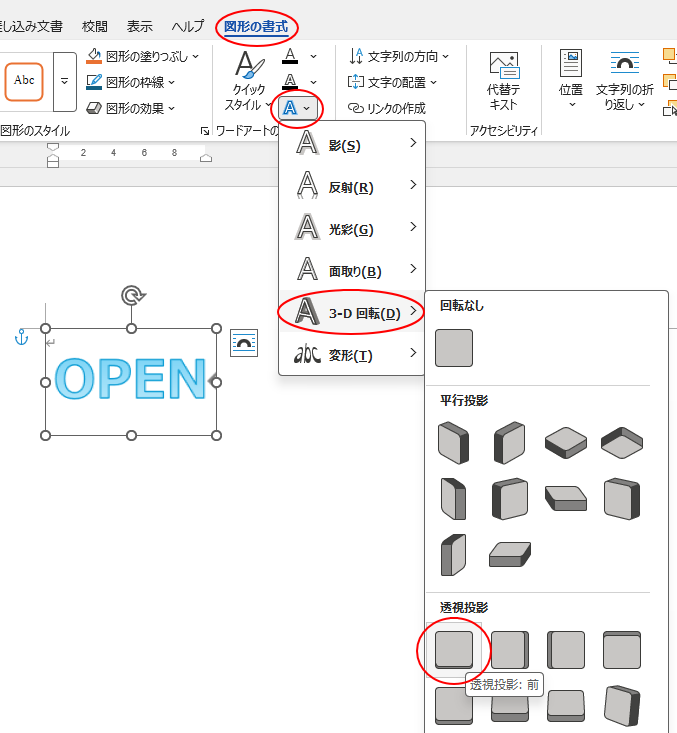This screenshot has height=733, width=677.
Task: Select first 平行投影 rotation preset
Action: pyautogui.click(x=454, y=443)
